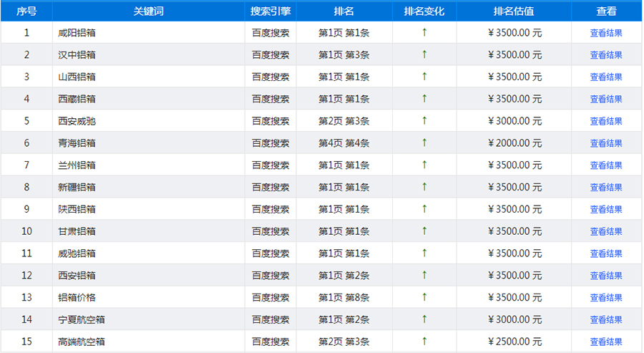644x353 pixels.
Task: Click the rank-change arrow for 甘肃铝箱
Action: tap(424, 231)
